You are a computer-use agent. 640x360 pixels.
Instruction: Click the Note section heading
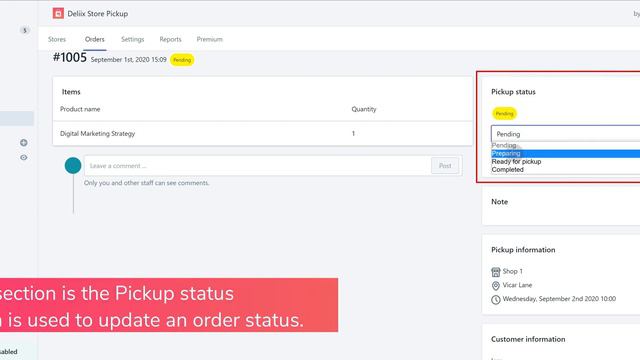pyautogui.click(x=500, y=202)
